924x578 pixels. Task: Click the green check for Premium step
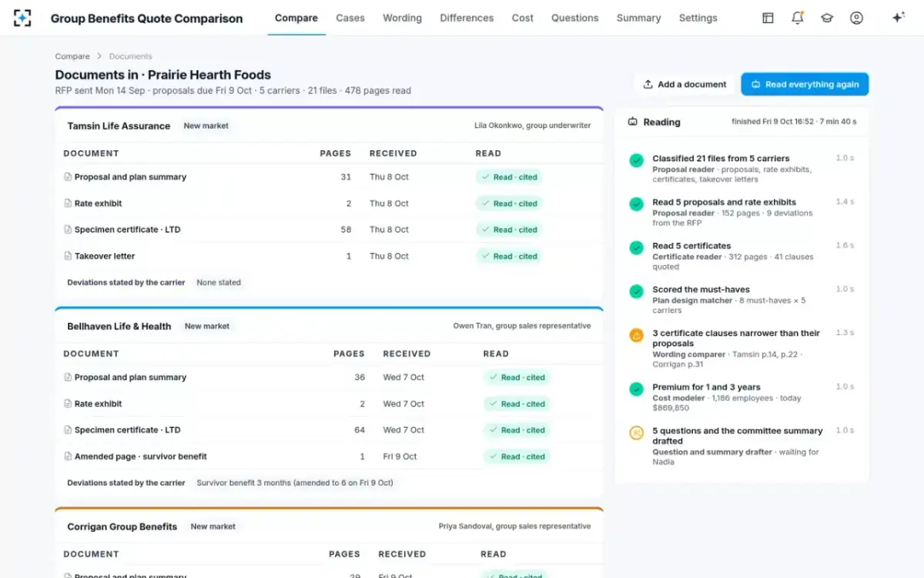tap(636, 389)
